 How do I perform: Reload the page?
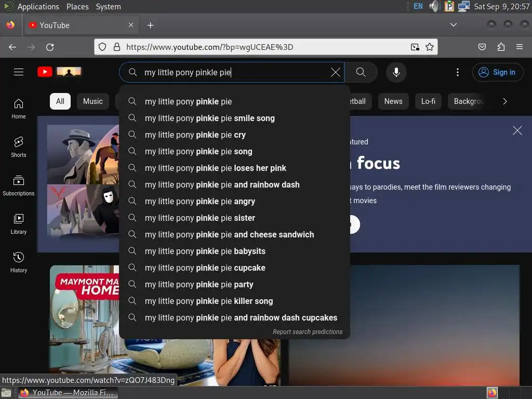point(50,47)
